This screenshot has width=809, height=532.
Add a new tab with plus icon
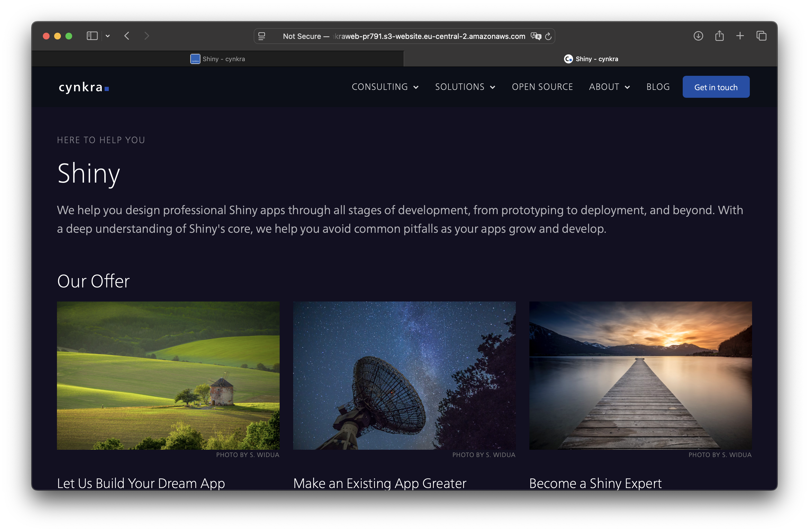pos(740,36)
